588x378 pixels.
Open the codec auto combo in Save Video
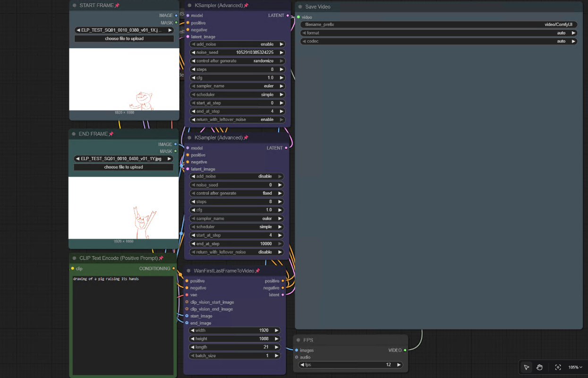pos(439,41)
